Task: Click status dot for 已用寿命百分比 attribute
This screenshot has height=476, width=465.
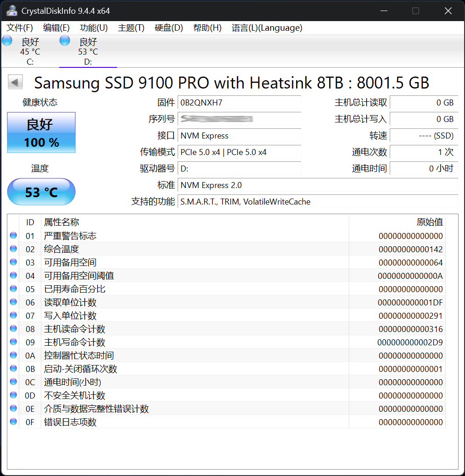Action: point(13,288)
